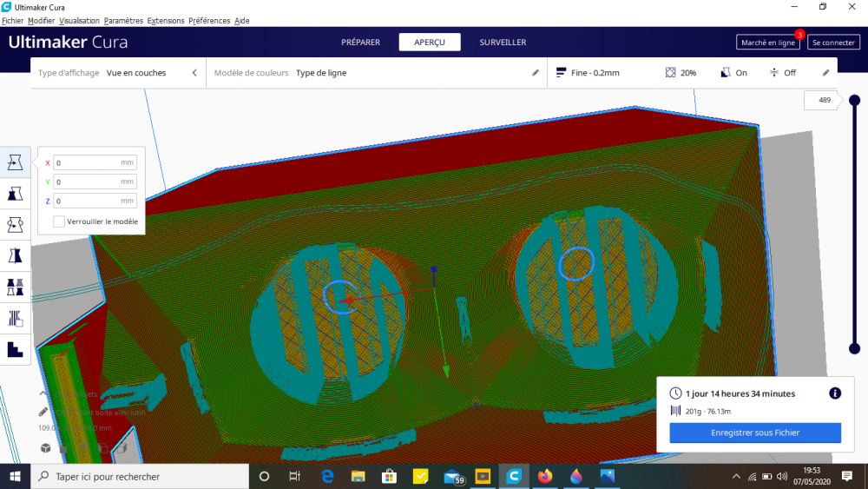This screenshot has height=489, width=868.
Task: Switch camera to the top view cube
Action: tap(83, 447)
